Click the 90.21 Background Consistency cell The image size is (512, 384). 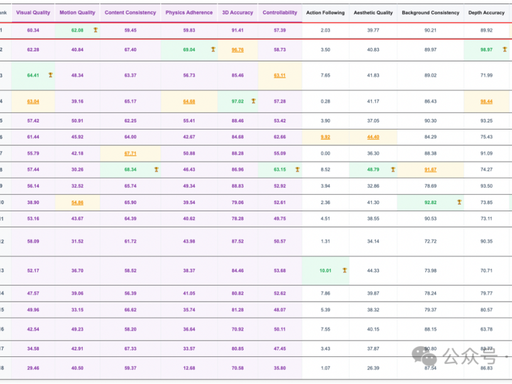[430, 30]
